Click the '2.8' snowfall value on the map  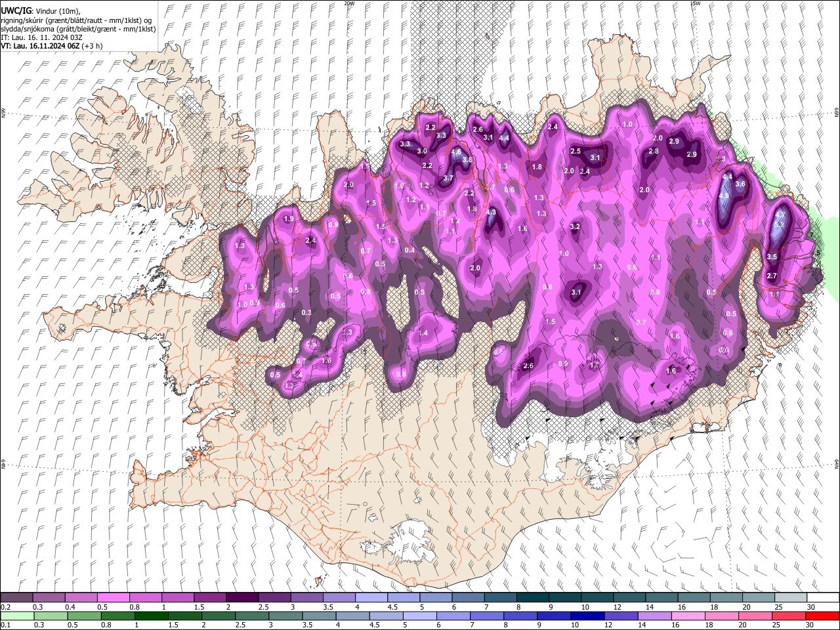[654, 152]
